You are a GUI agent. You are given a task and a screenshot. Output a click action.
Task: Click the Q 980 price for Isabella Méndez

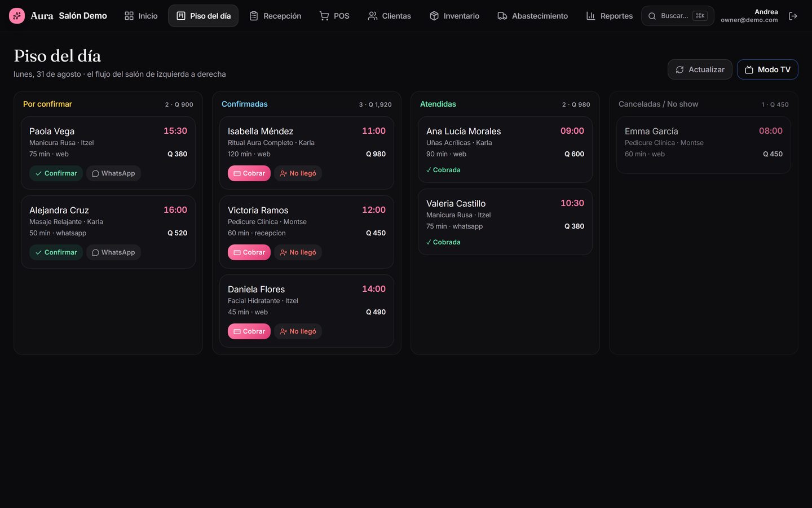click(376, 154)
